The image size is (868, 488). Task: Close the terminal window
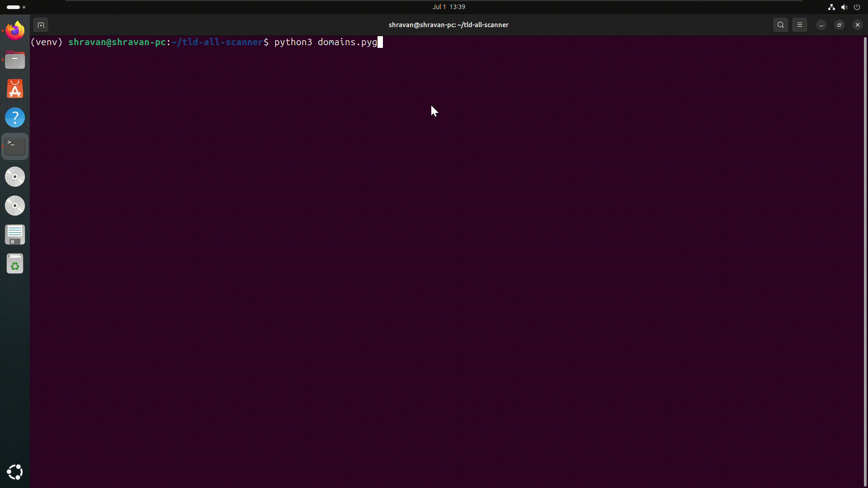[858, 25]
